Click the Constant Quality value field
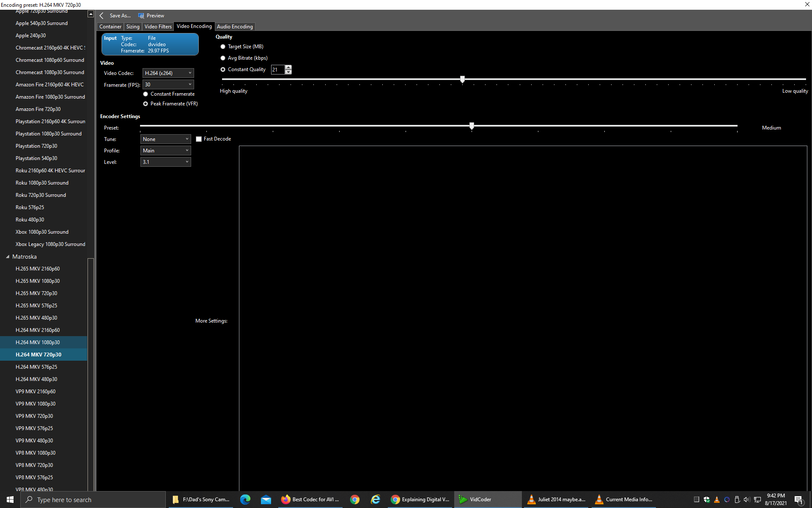 click(277, 70)
